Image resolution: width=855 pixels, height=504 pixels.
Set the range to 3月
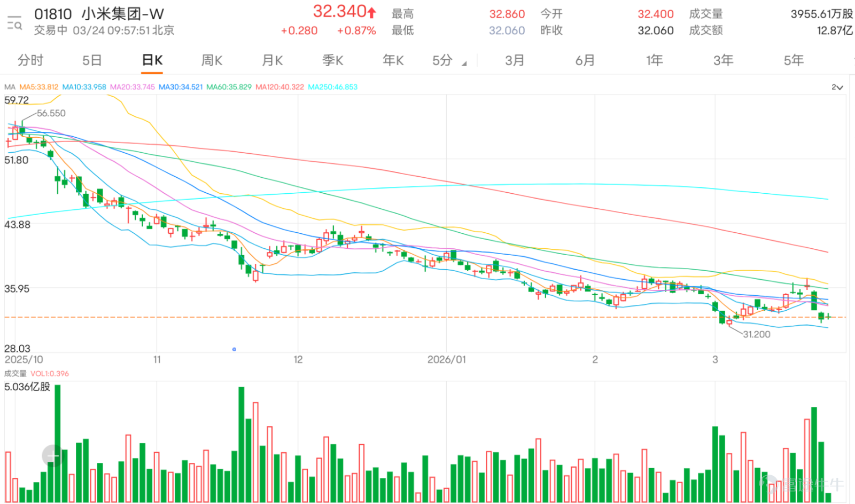pos(515,60)
